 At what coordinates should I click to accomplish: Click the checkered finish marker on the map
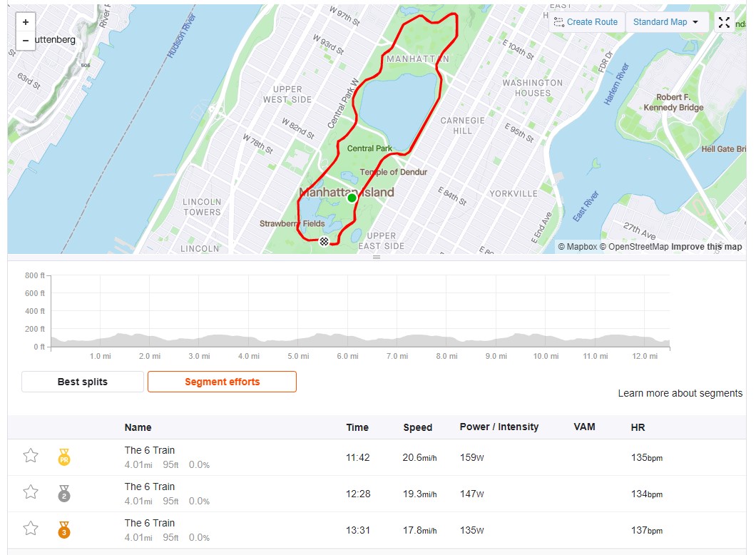coord(324,242)
